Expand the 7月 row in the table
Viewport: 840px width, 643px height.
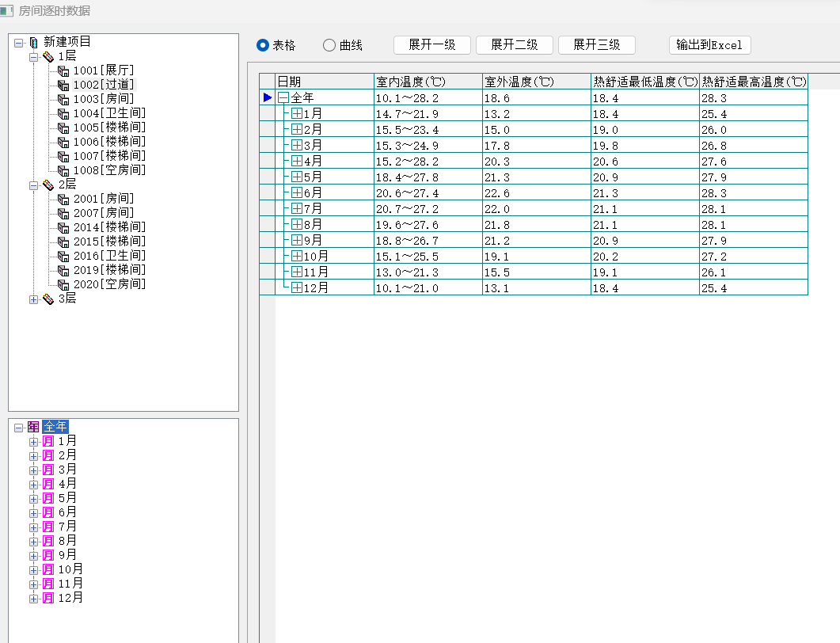[297, 208]
